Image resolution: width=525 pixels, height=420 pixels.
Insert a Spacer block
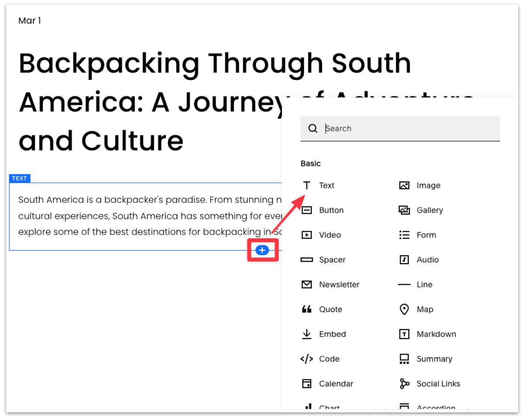click(325, 260)
